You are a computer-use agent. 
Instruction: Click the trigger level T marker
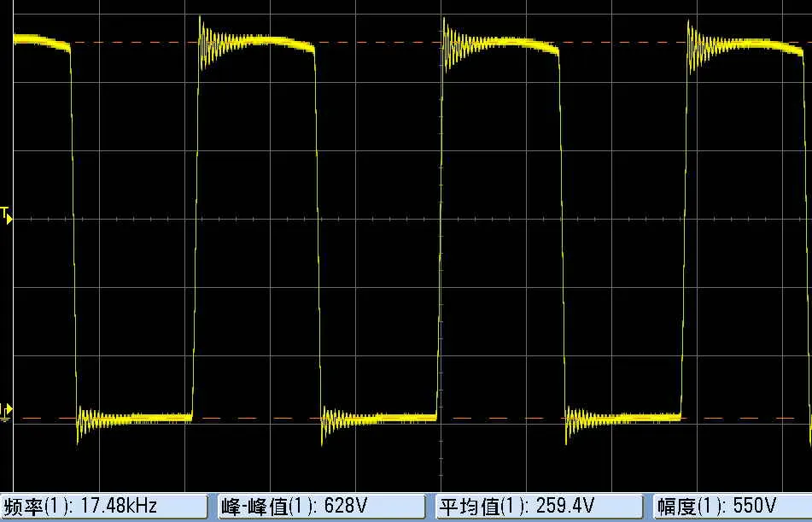click(6, 215)
